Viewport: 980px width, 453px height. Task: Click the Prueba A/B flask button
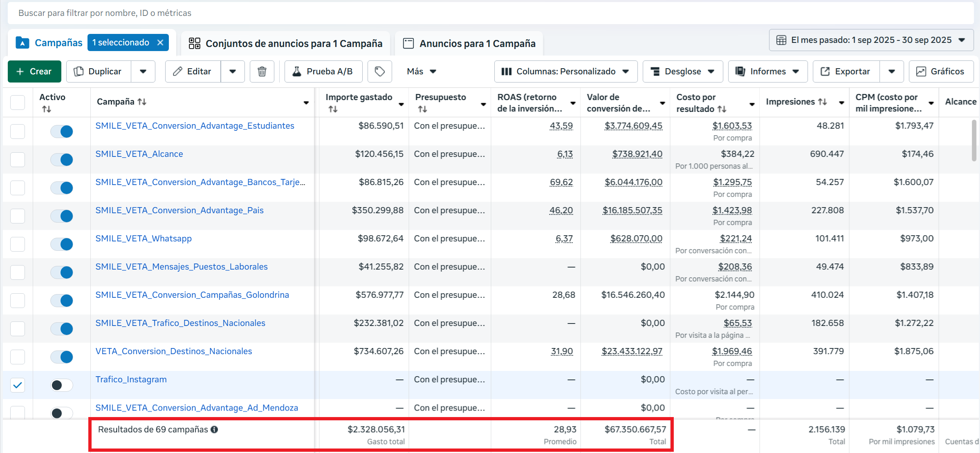coord(323,71)
